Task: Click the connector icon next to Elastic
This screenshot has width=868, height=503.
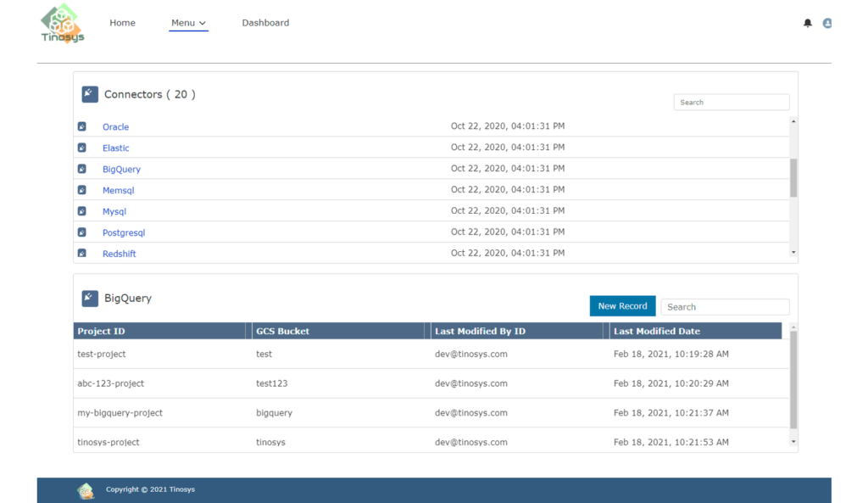Action: tap(82, 148)
